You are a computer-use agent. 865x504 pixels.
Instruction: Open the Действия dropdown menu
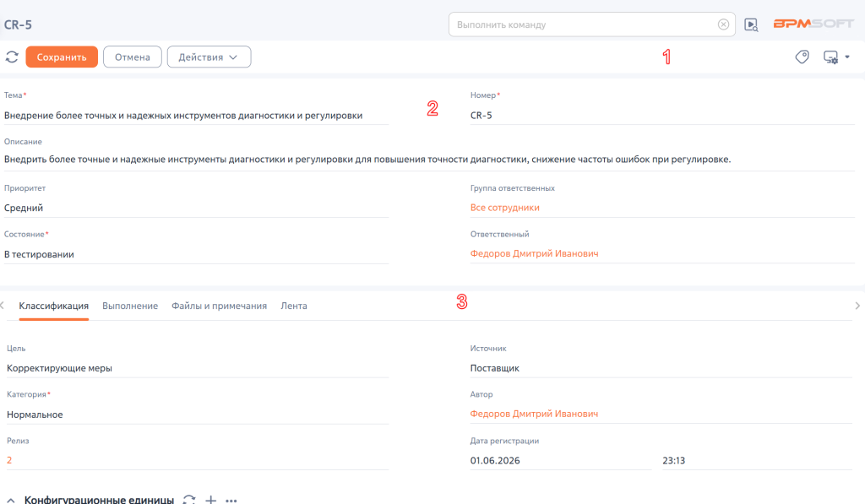pyautogui.click(x=209, y=57)
